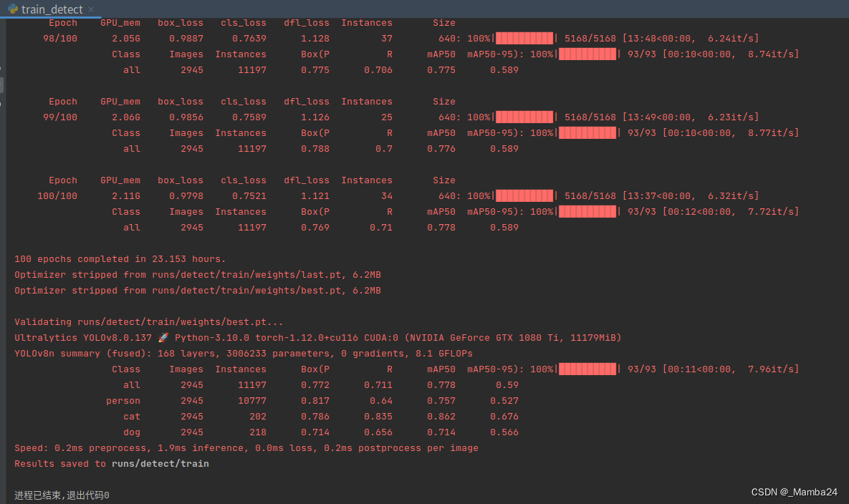Click the best.pt optimizer stripped line
This screenshot has height=504, width=849.
(198, 291)
